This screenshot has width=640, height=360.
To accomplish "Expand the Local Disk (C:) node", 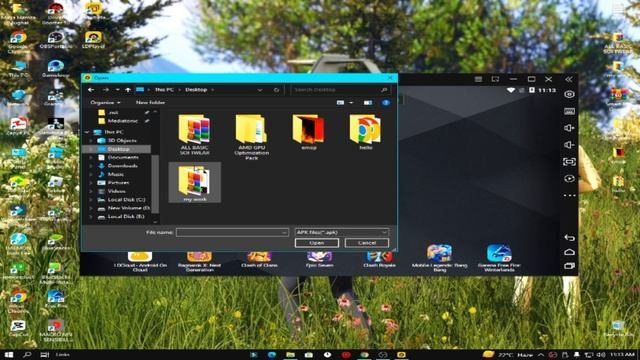I will pos(91,200).
